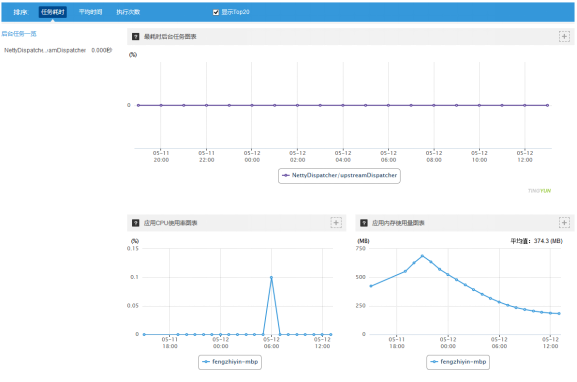The image size is (577, 382).
Task: Click the CPU chart peak point at 0.1
Action: (x=272, y=277)
